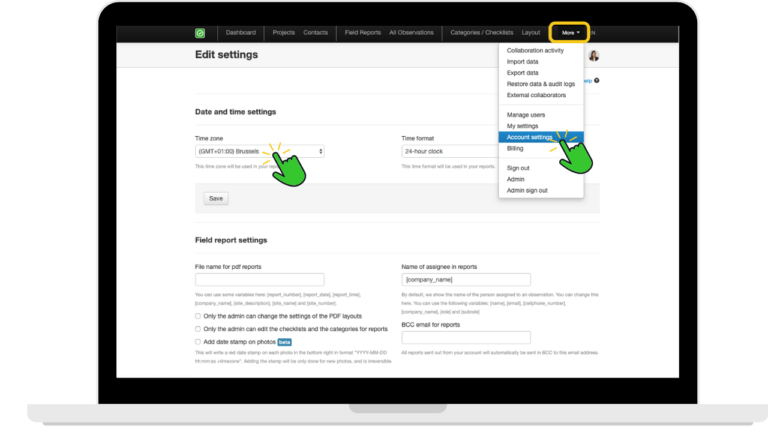Viewport: 768px width, 432px height.
Task: Click Admin sign out
Action: pos(527,191)
